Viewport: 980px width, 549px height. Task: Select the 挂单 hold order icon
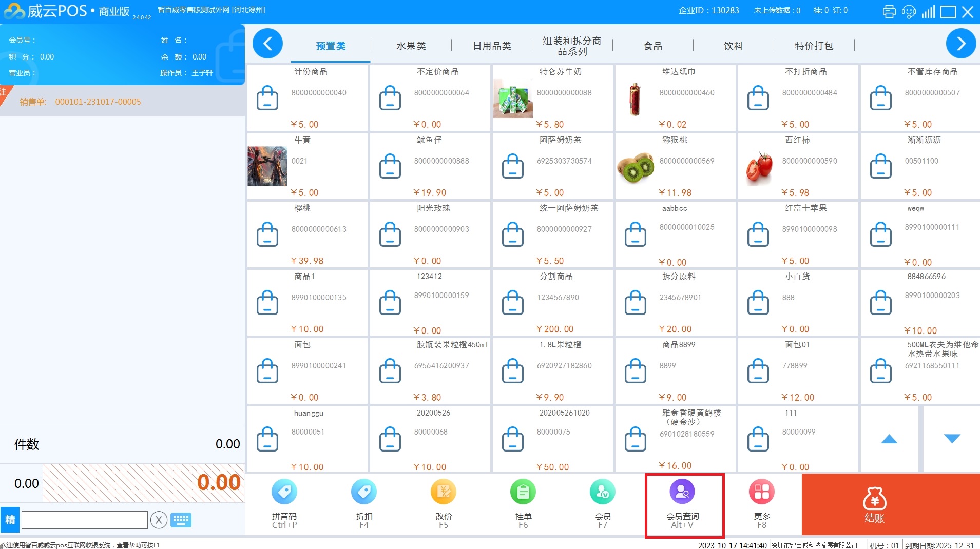523,503
